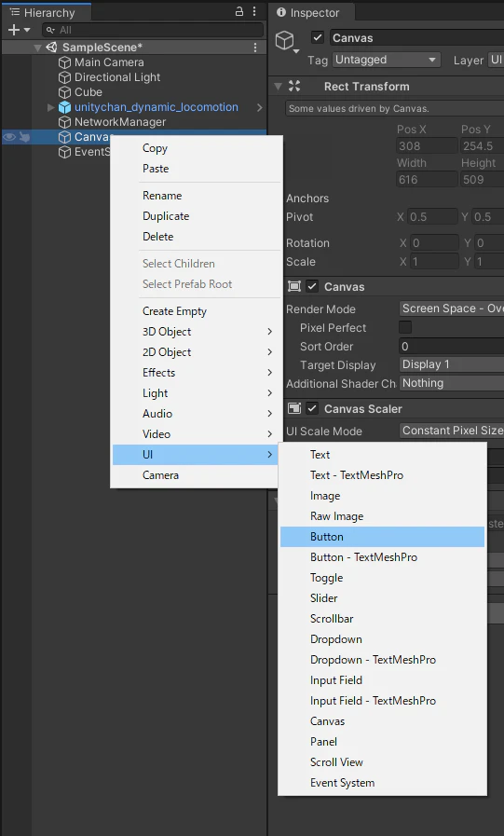Click the Canvas Scaler component icon
This screenshot has width=504, height=836.
tap(294, 408)
